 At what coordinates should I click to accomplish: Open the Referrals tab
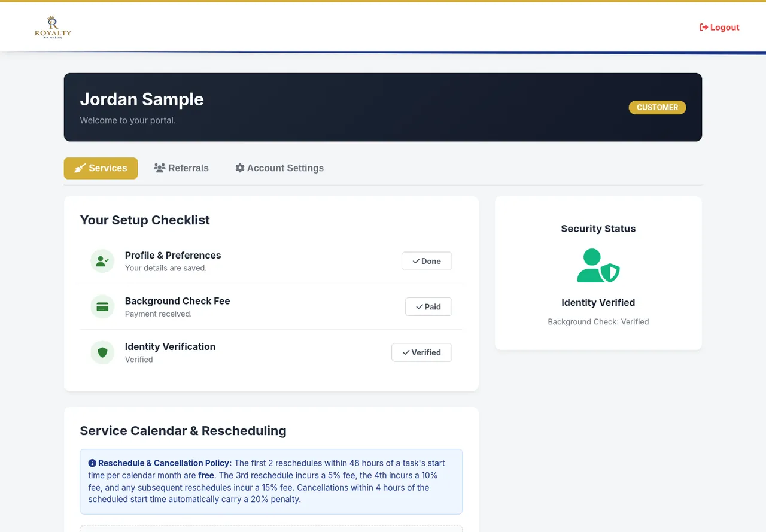point(181,168)
